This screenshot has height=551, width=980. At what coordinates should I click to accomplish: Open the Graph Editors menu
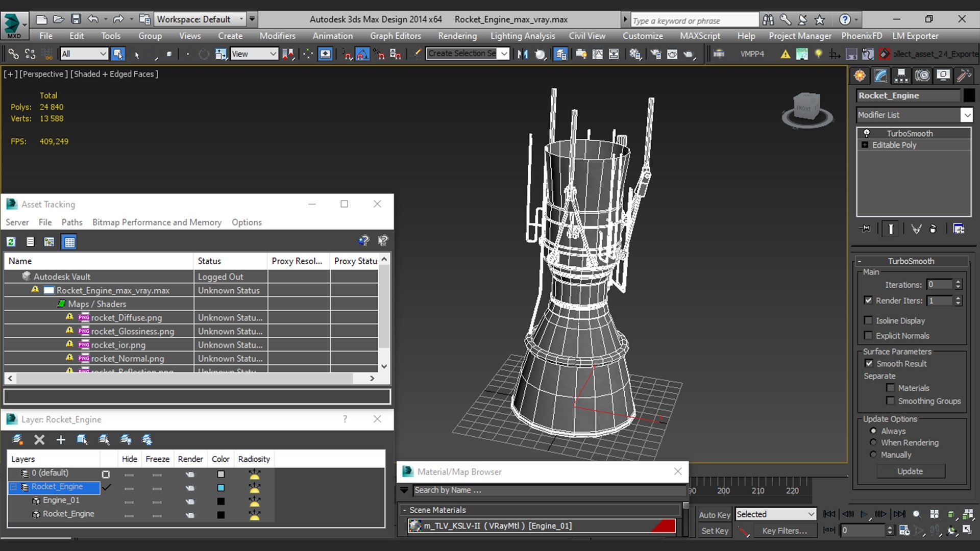pyautogui.click(x=396, y=36)
